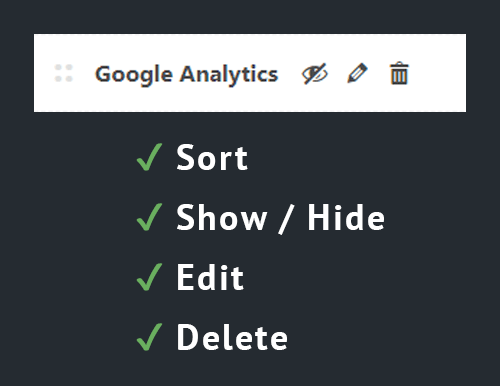Click the word Analytics in the item title

pyautogui.click(x=229, y=75)
